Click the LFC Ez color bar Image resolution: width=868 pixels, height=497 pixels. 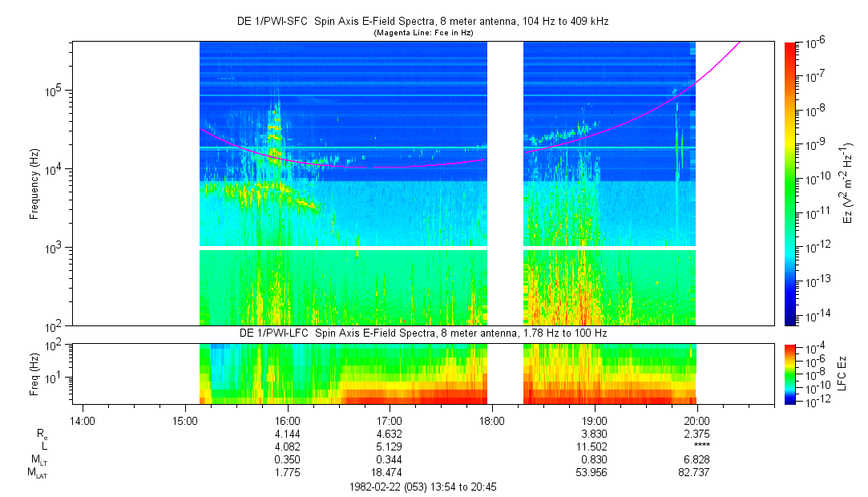point(790,374)
